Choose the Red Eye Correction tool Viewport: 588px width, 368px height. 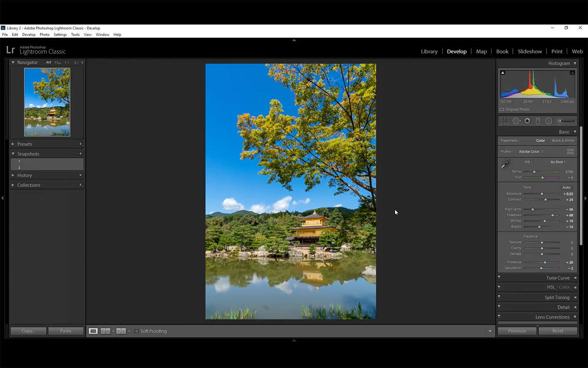coord(527,121)
